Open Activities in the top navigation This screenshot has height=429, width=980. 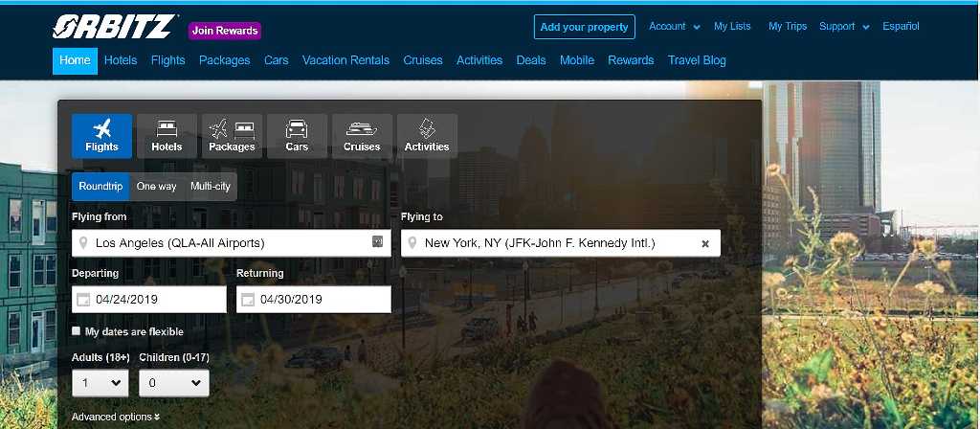479,60
